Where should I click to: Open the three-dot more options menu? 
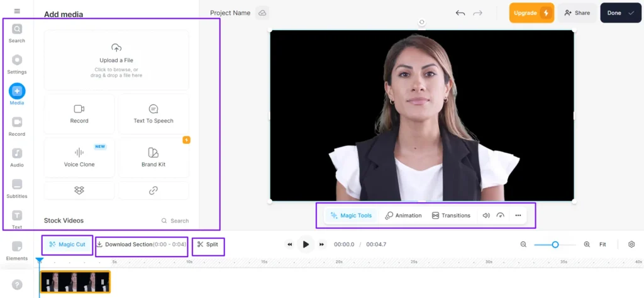(x=518, y=216)
